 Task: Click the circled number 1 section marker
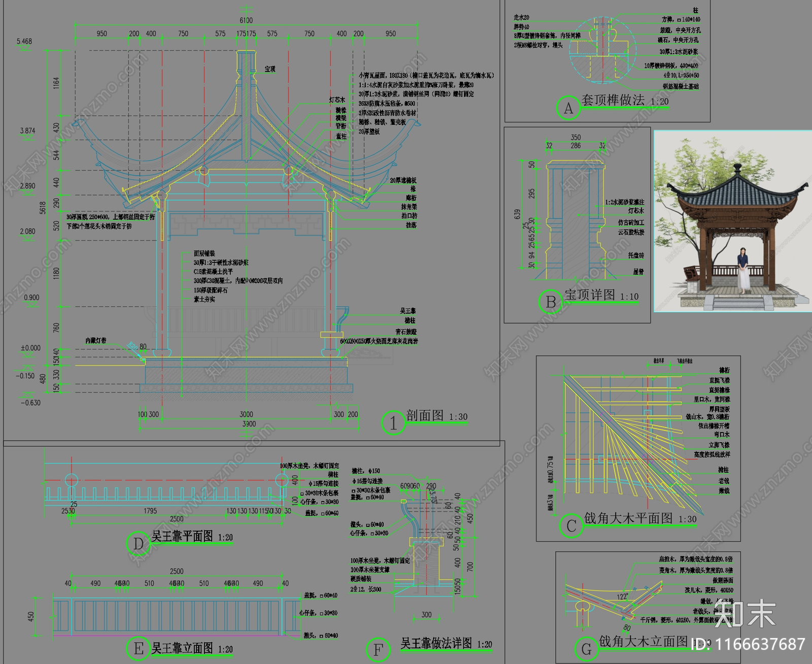coord(393,423)
